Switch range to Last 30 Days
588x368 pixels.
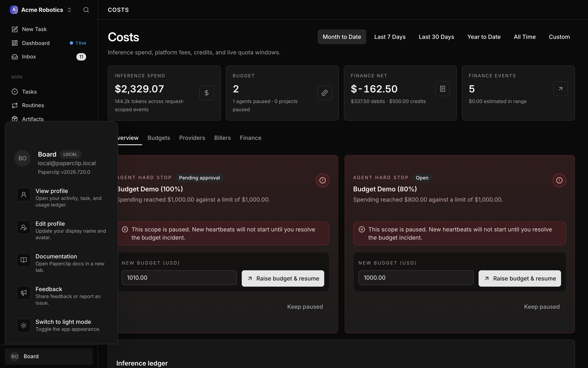(x=436, y=37)
